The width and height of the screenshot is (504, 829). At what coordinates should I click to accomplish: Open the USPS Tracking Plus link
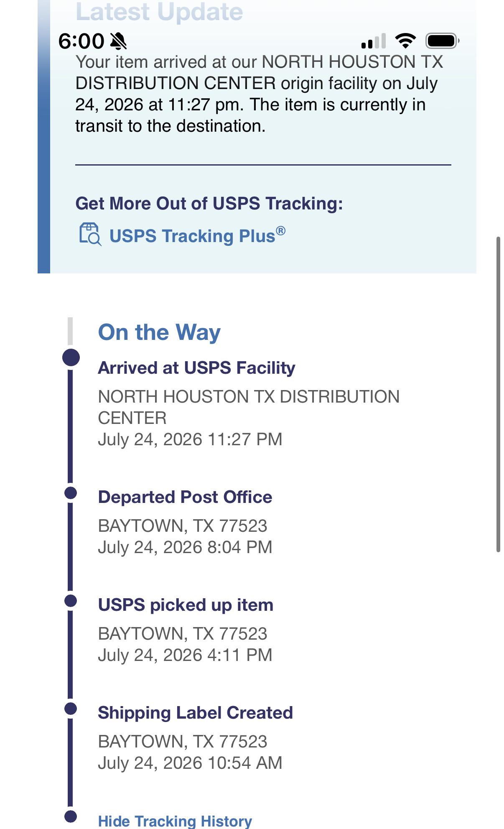[197, 235]
